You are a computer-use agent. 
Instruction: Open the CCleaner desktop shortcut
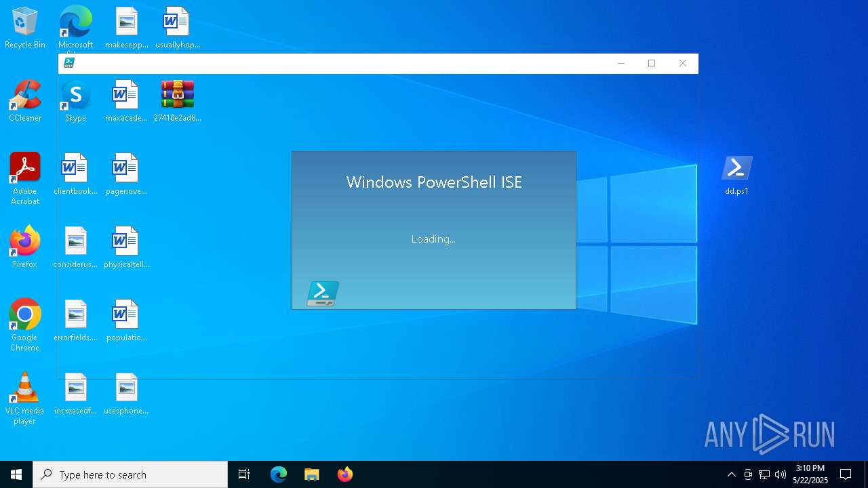click(25, 100)
